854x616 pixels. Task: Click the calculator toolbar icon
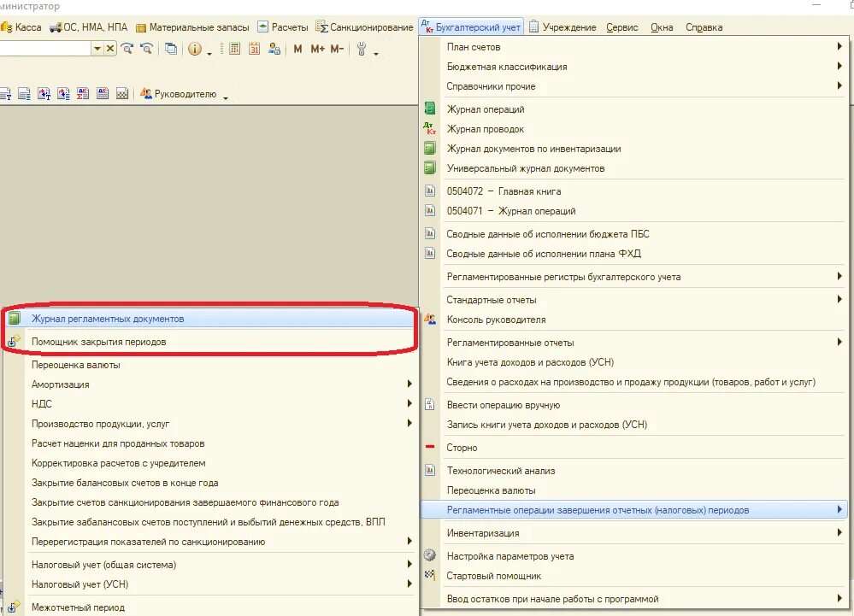pyautogui.click(x=234, y=49)
